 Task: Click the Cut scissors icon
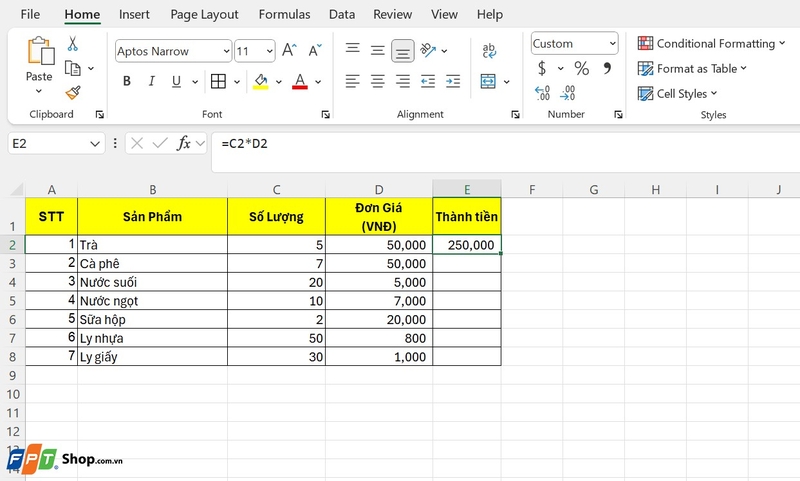[72, 44]
